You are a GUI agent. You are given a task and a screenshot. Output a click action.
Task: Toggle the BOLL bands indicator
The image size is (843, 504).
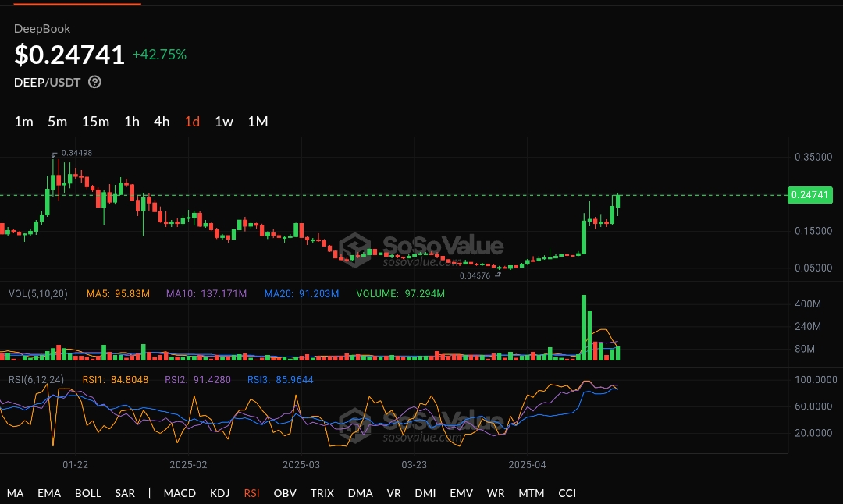[88, 493]
